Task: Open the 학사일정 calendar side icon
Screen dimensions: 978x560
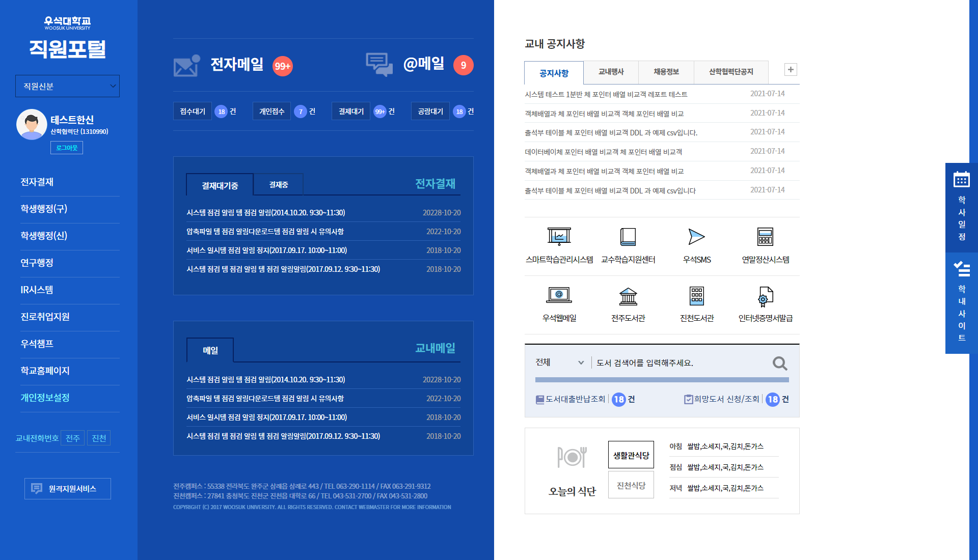Action: tap(961, 180)
